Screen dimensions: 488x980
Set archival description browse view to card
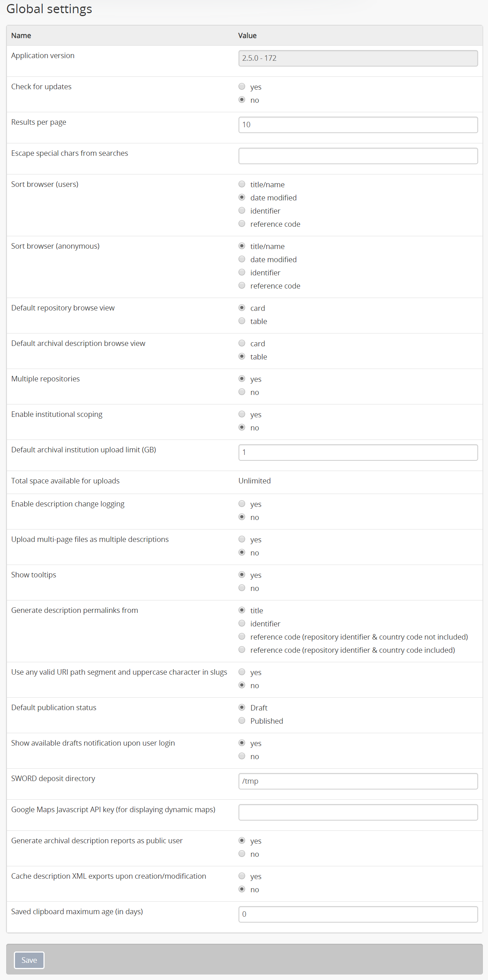tap(242, 343)
